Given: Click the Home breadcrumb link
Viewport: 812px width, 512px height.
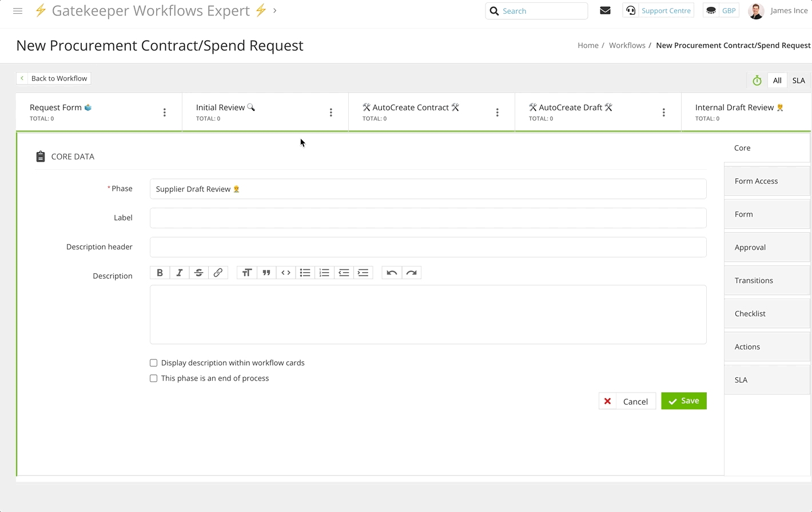Looking at the screenshot, I should click(x=588, y=45).
